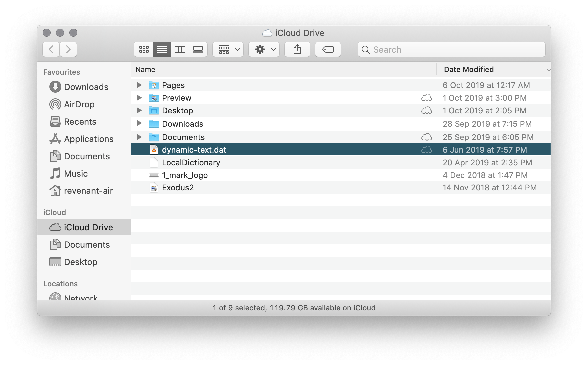Download the Preview folder from iCloud

tap(427, 98)
